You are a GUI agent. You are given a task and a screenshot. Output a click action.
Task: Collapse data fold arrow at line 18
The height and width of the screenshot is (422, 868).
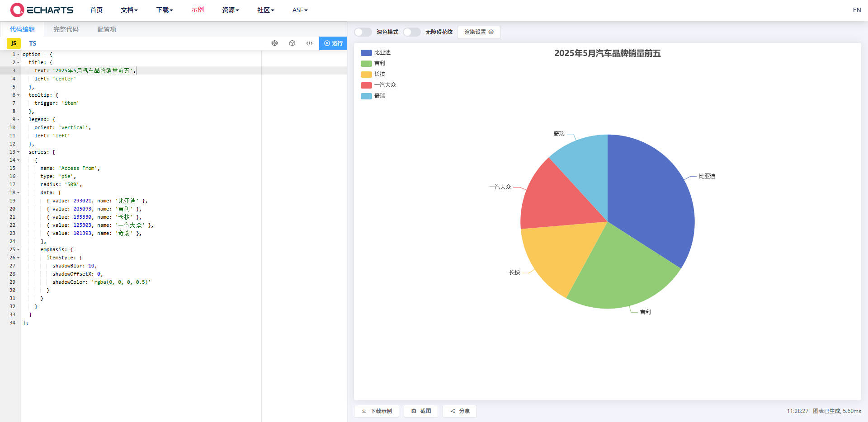18,192
